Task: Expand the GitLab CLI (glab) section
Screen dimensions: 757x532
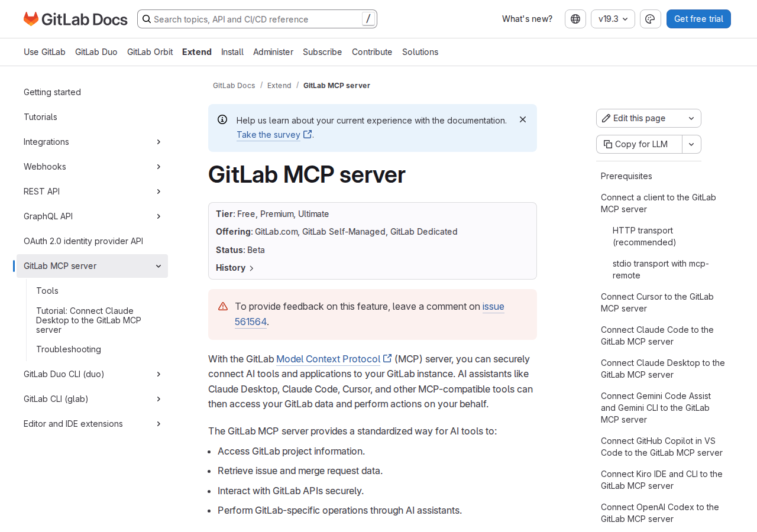Action: (158, 399)
